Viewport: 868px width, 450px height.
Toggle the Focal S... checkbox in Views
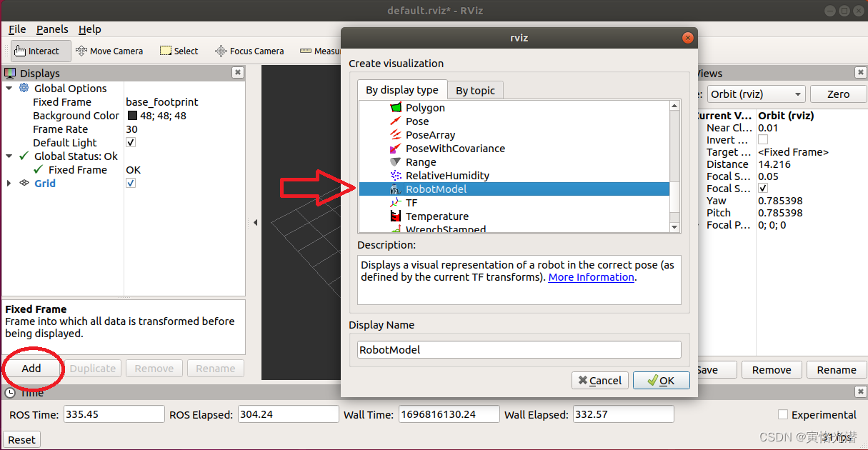pos(763,189)
